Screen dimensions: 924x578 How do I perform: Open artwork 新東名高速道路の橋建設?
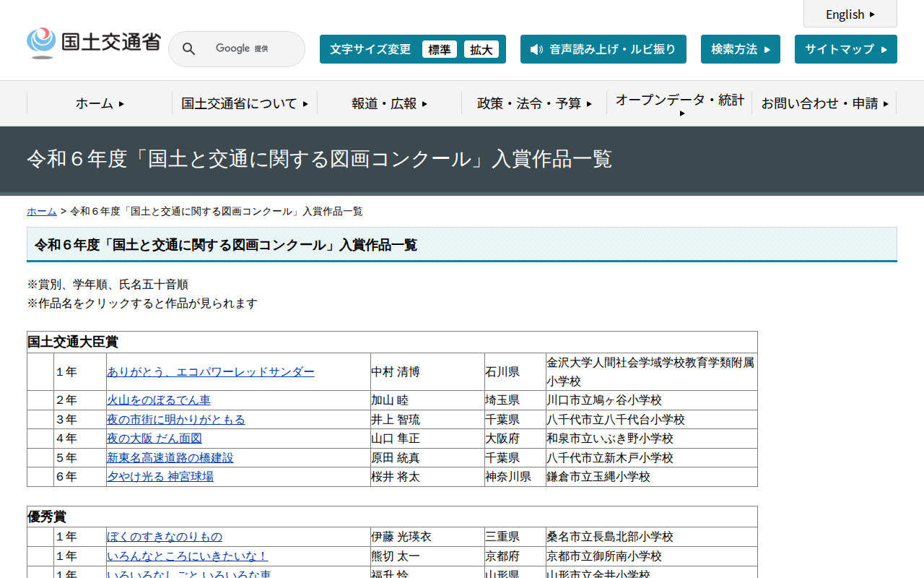[170, 458]
